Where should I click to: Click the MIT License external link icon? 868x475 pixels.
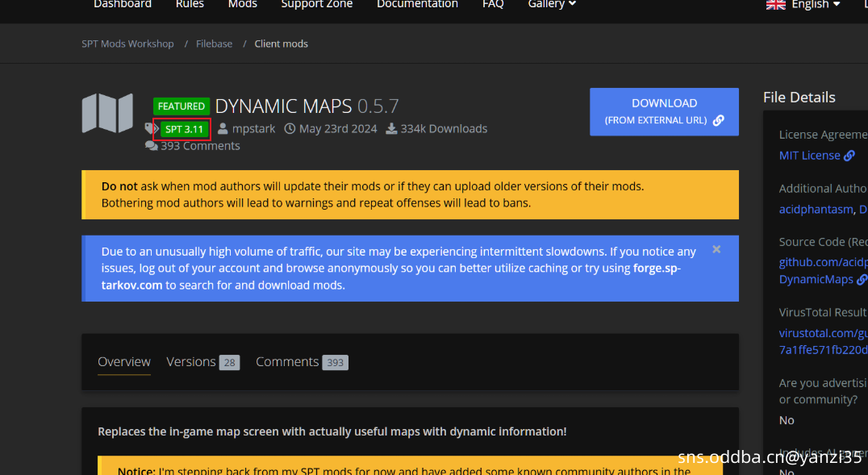[849, 156]
